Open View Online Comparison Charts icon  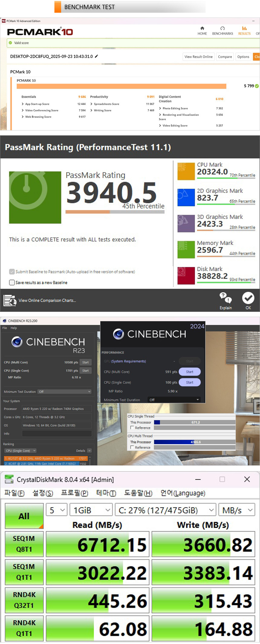(x=10, y=300)
